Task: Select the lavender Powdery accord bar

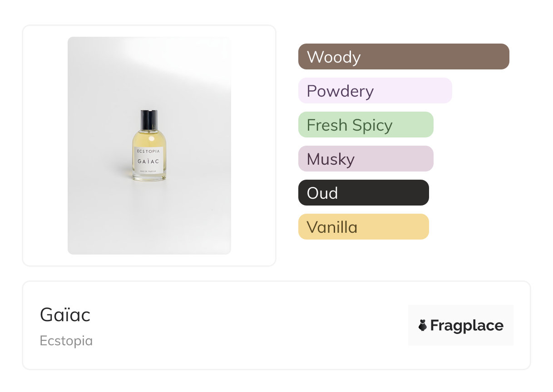Action: (375, 91)
